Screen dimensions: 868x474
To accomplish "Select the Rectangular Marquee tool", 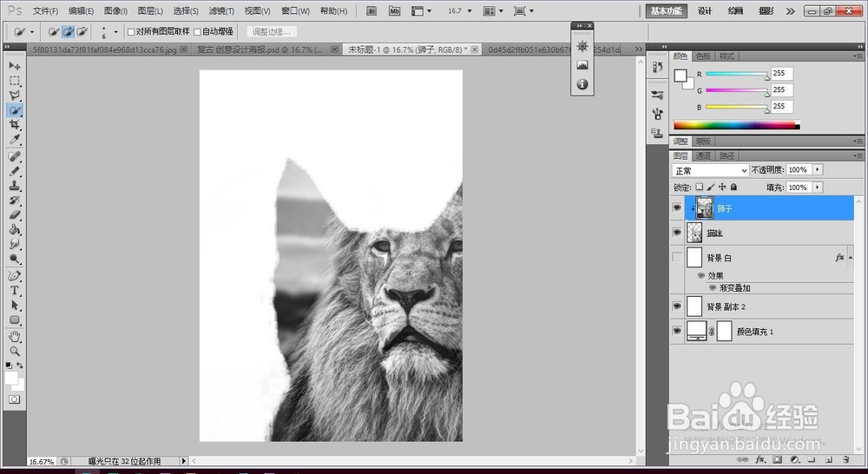I will pos(15,81).
